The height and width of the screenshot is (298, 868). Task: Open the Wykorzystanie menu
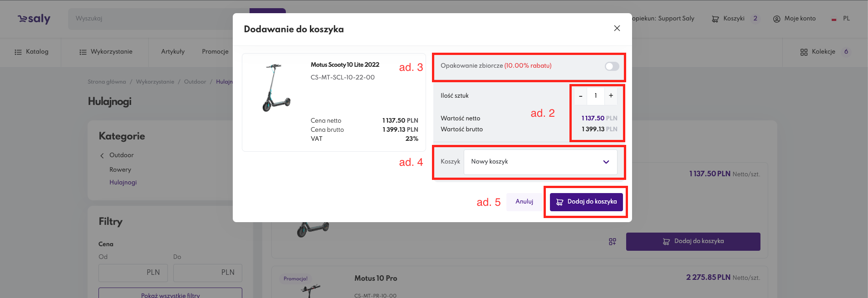(106, 52)
